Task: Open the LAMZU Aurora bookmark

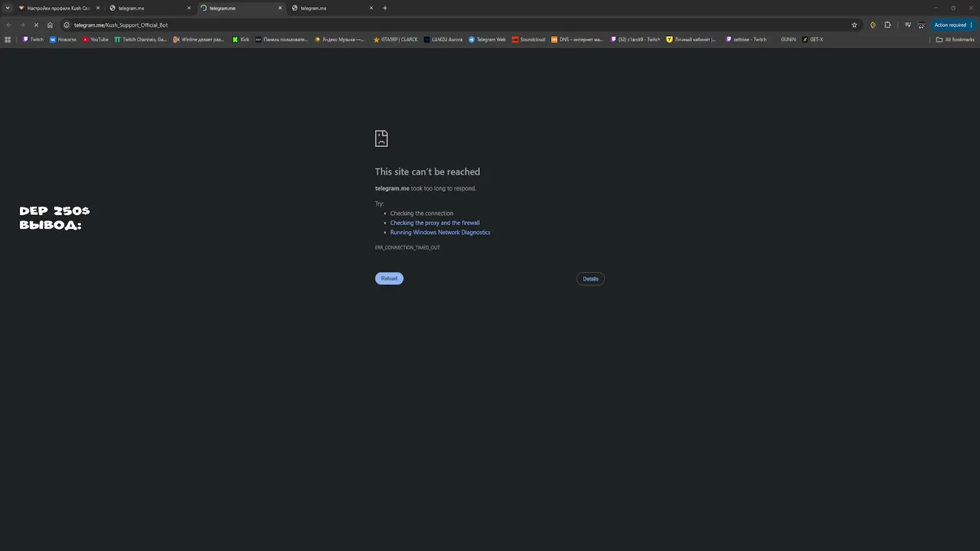Action: click(x=443, y=39)
